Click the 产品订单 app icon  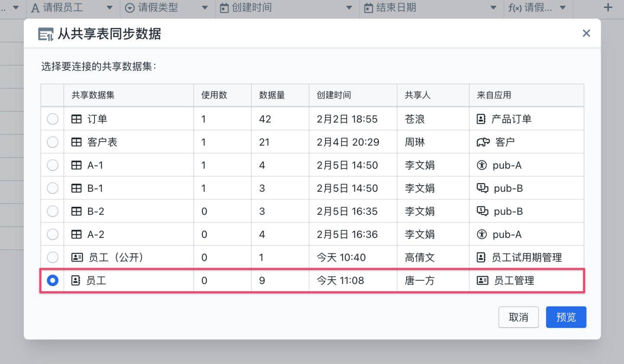click(481, 119)
